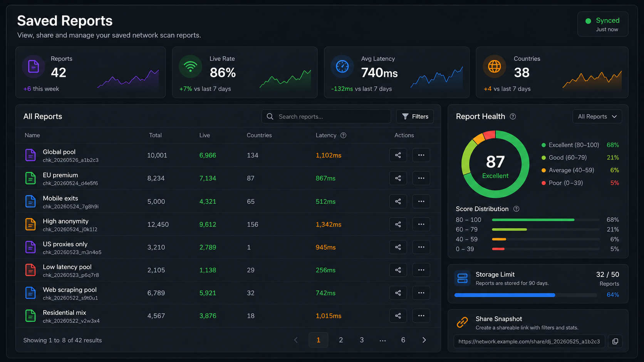Share the Low latency pool report
The width and height of the screenshot is (644, 362).
pos(398,270)
